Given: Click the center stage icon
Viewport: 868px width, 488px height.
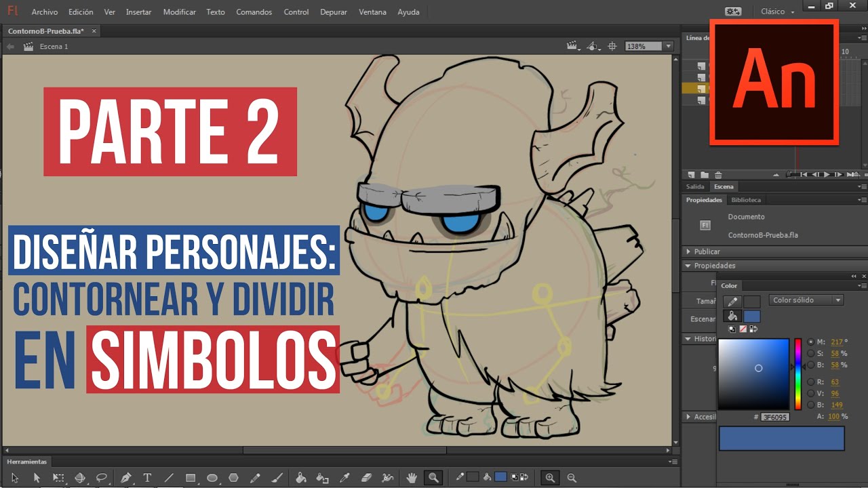Looking at the screenshot, I should pos(612,46).
